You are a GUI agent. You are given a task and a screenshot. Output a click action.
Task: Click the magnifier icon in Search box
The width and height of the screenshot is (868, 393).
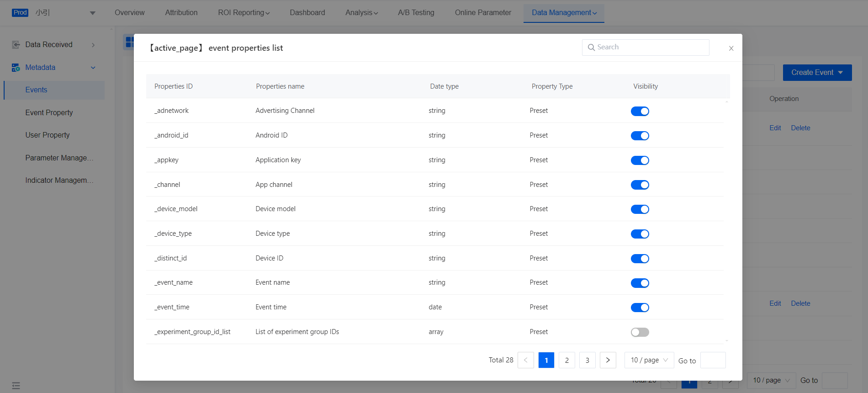(x=591, y=48)
